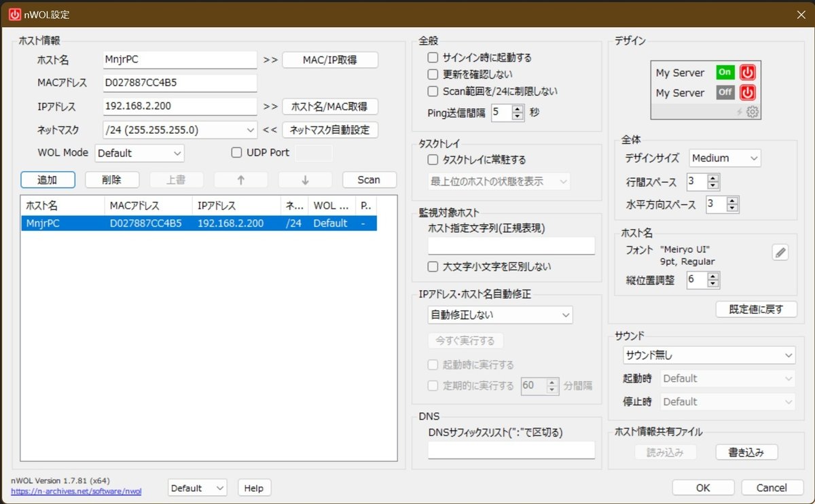Click the MAC/IP取得 button

pyautogui.click(x=330, y=60)
